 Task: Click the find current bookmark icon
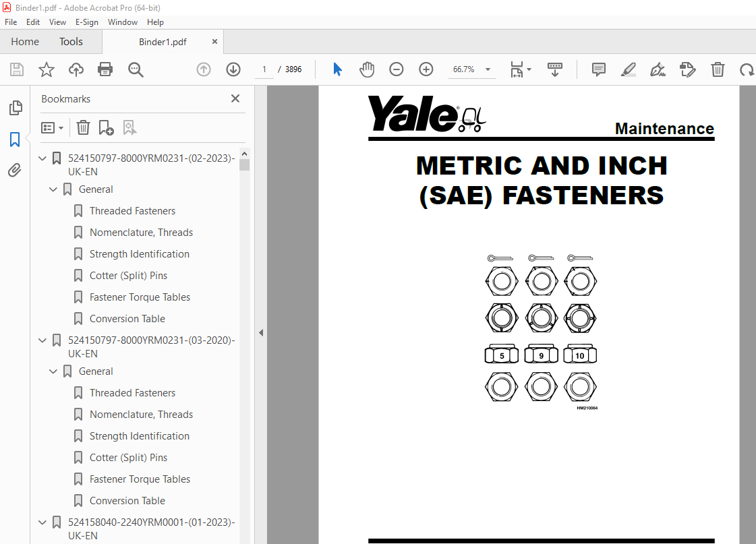point(129,127)
